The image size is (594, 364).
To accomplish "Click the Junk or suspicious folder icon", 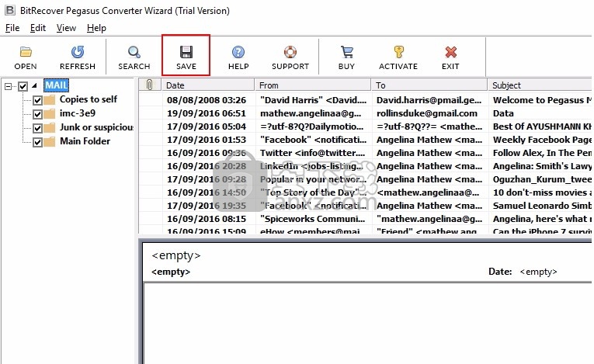I will (x=49, y=127).
